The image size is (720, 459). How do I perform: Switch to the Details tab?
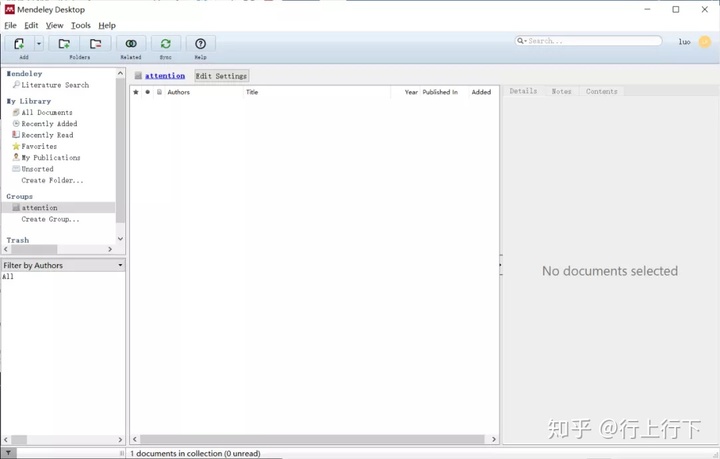coord(523,91)
